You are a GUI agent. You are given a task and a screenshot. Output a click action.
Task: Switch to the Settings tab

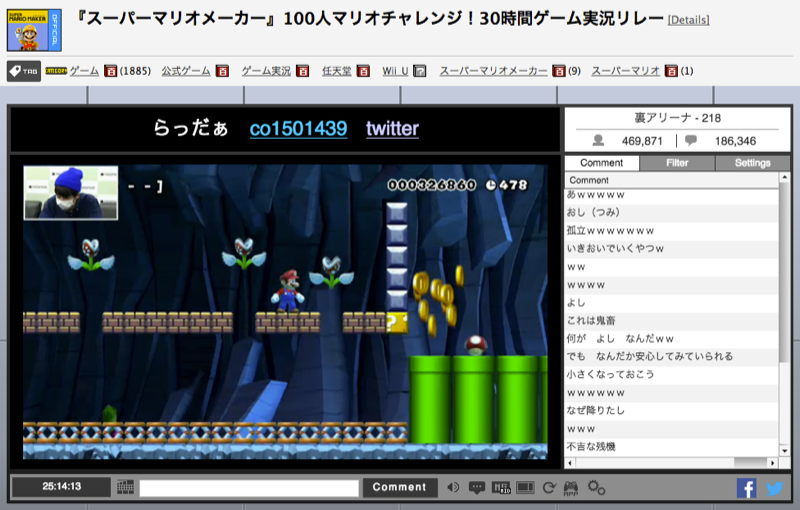[x=753, y=163]
